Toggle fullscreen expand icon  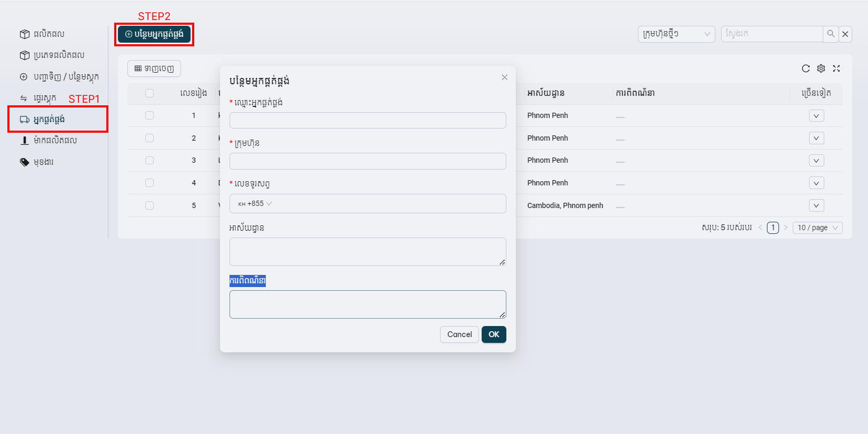coord(836,68)
